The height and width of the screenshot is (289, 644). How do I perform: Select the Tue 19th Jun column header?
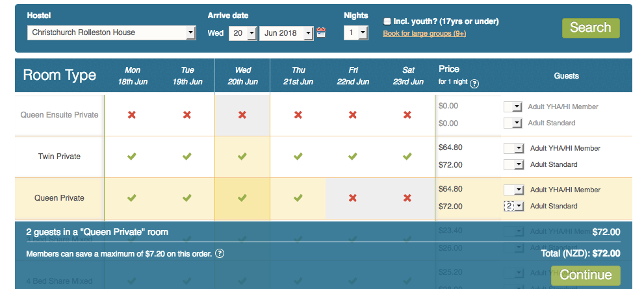[187, 76]
